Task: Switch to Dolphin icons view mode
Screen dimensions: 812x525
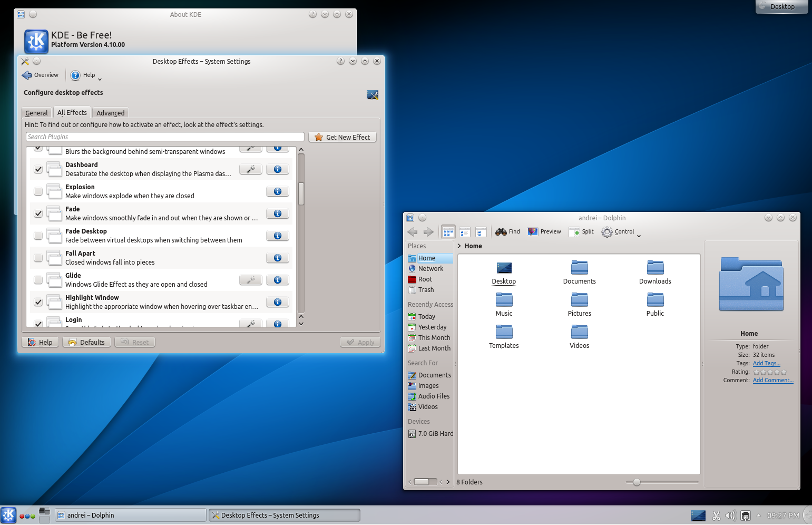Action: tap(448, 232)
